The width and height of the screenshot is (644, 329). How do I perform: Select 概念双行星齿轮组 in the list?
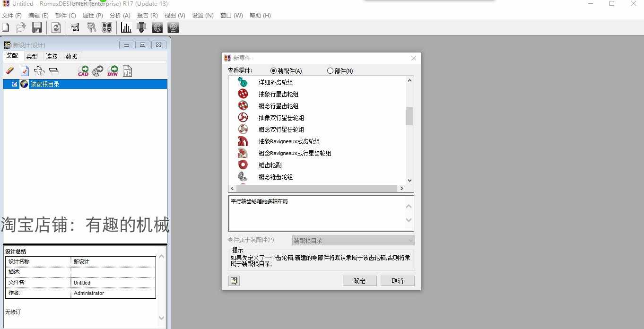(x=281, y=130)
